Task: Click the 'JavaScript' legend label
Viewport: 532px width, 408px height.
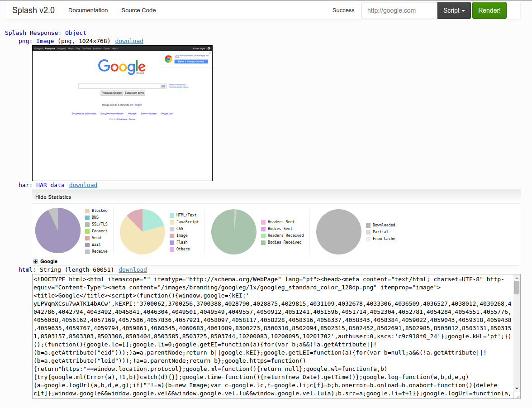Action: [x=188, y=222]
